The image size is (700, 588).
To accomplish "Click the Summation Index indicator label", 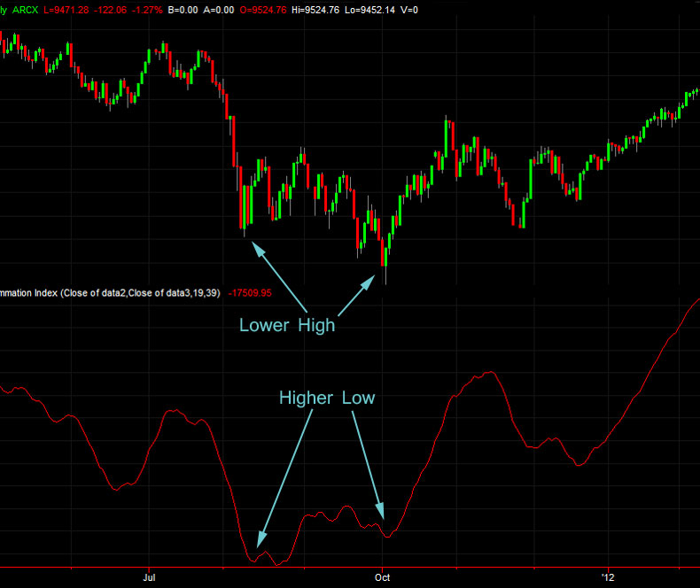I will coord(110,293).
